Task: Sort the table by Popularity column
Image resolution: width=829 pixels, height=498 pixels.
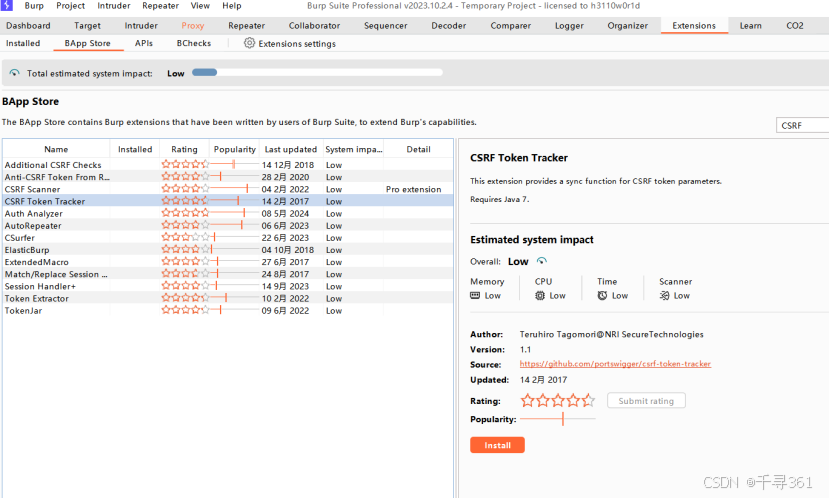Action: [235, 149]
